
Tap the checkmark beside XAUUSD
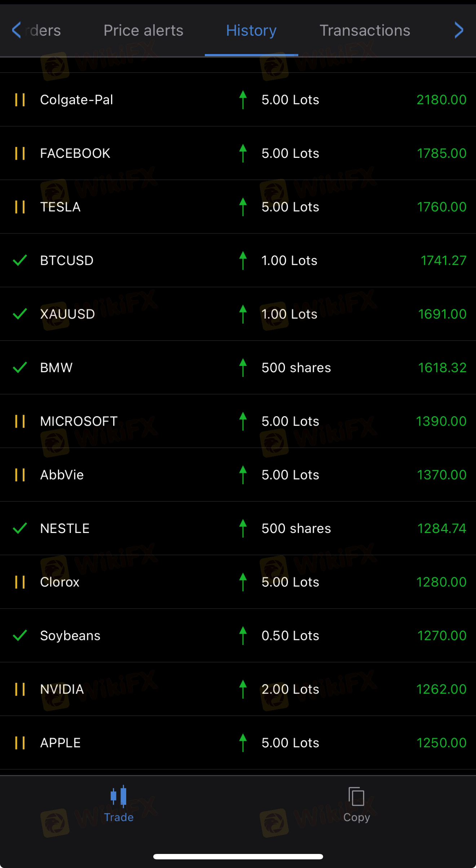[x=20, y=314]
